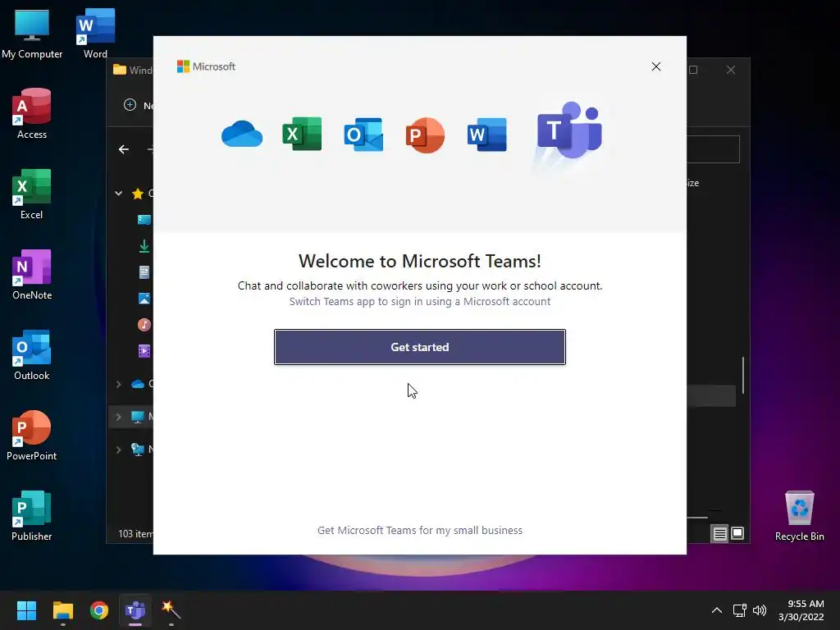Image resolution: width=840 pixels, height=630 pixels.
Task: Select the computer item in Explorer sidebar
Action: [x=138, y=417]
